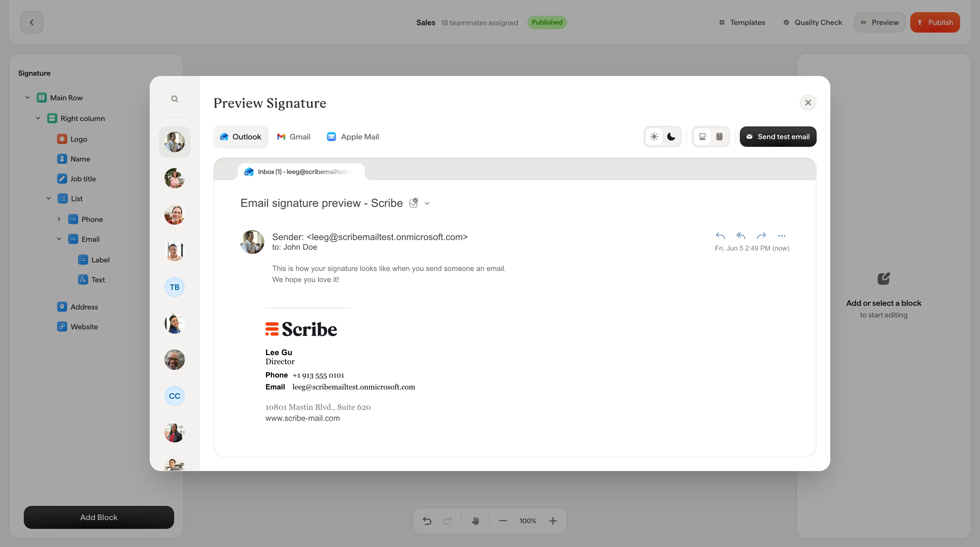The image size is (980, 547).
Task: Open the more actions ellipsis in email
Action: (x=782, y=236)
